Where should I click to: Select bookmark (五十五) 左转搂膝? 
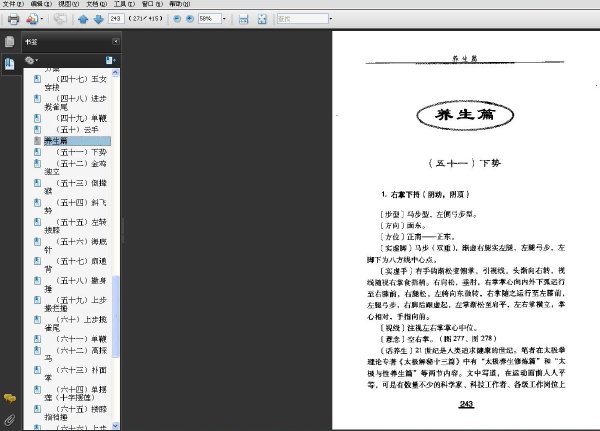click(75, 226)
